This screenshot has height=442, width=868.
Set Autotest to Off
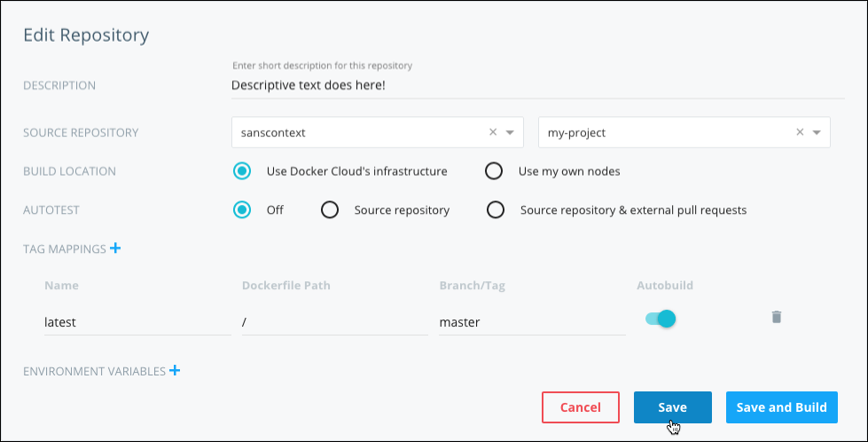(x=242, y=210)
